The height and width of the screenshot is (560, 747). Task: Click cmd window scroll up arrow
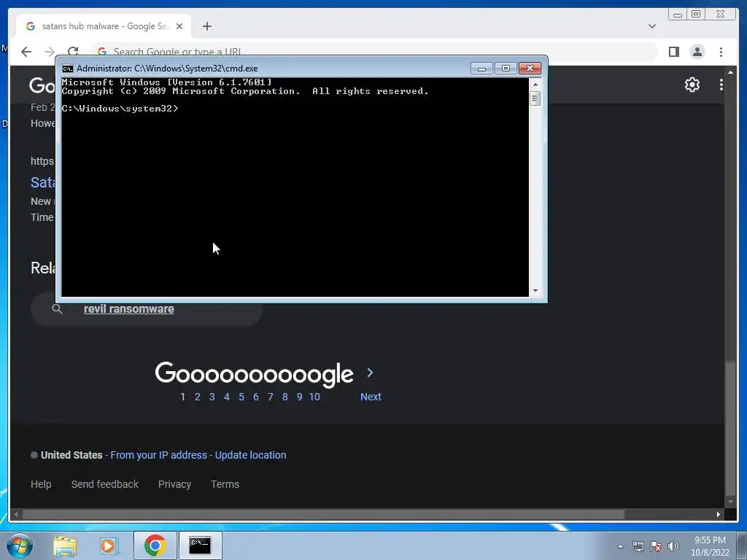(x=535, y=85)
